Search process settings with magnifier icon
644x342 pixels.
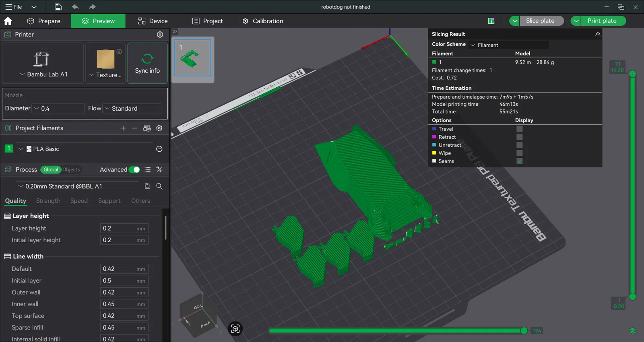(x=159, y=186)
